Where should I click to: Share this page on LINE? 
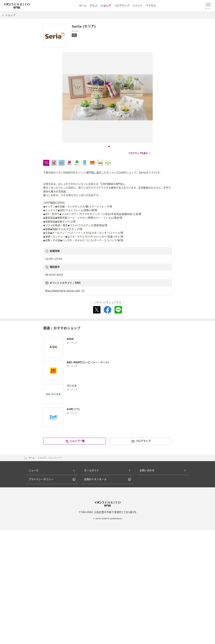tap(118, 310)
